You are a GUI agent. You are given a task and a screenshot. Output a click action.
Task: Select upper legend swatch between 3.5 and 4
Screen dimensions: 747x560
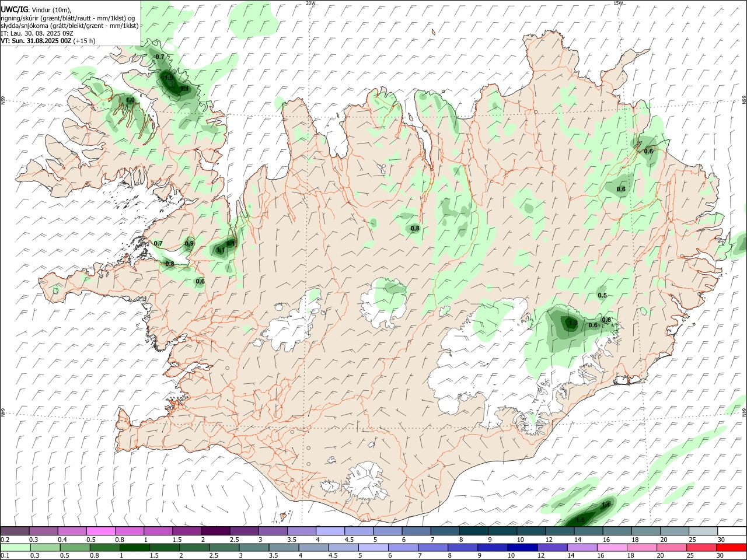(302, 531)
